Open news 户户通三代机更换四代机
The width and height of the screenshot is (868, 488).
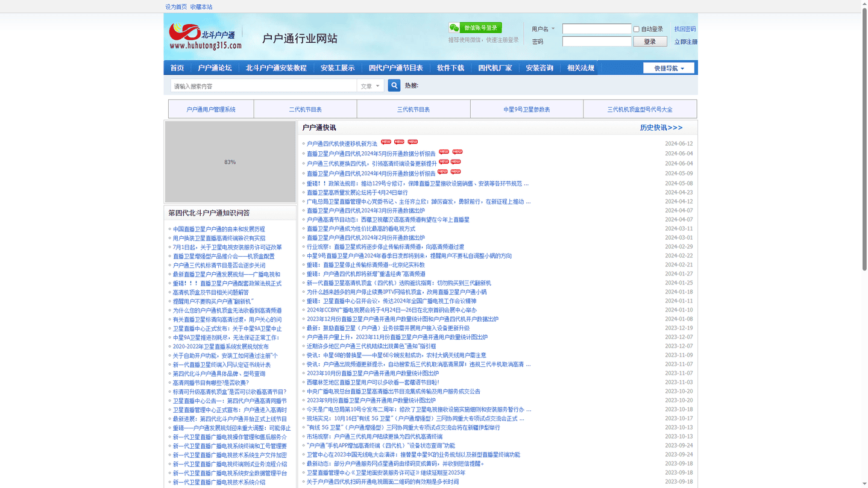tap(372, 163)
